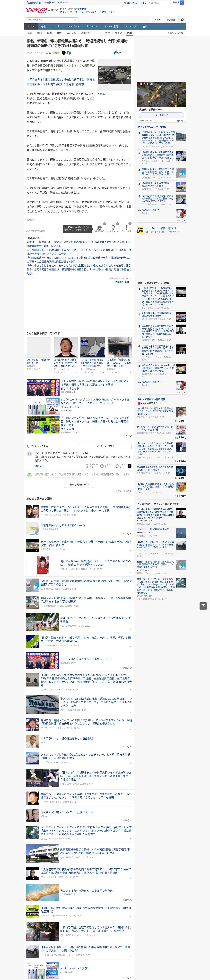The image size is (210, 980).
Task: Open the 半導体関連でもまだ狙える paid article
Action: pos(155,469)
